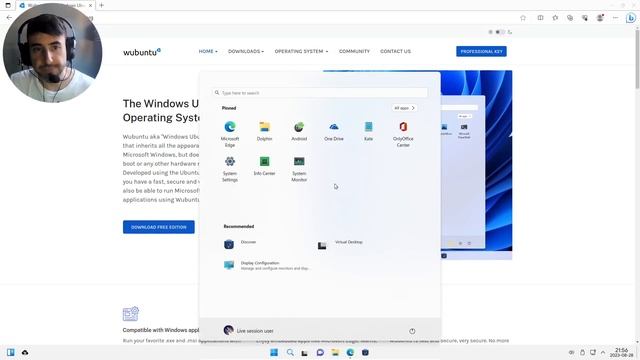Open Virtual Desktop recommended item
This screenshot has width=640, height=360.
340,244
